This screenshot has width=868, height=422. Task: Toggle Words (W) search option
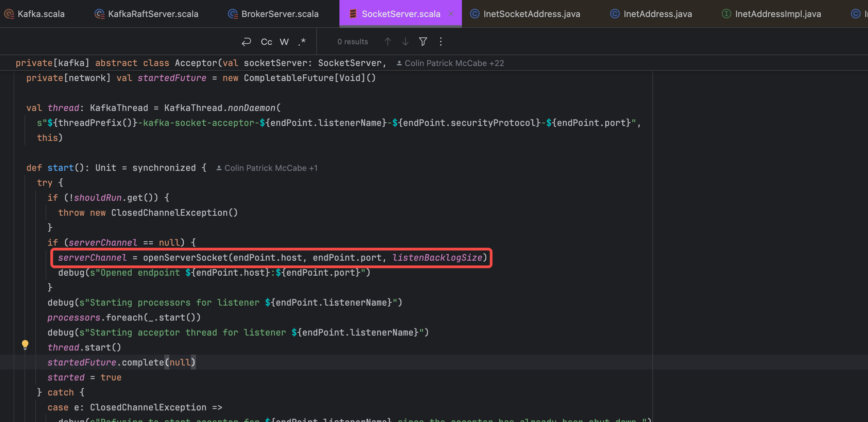click(284, 42)
